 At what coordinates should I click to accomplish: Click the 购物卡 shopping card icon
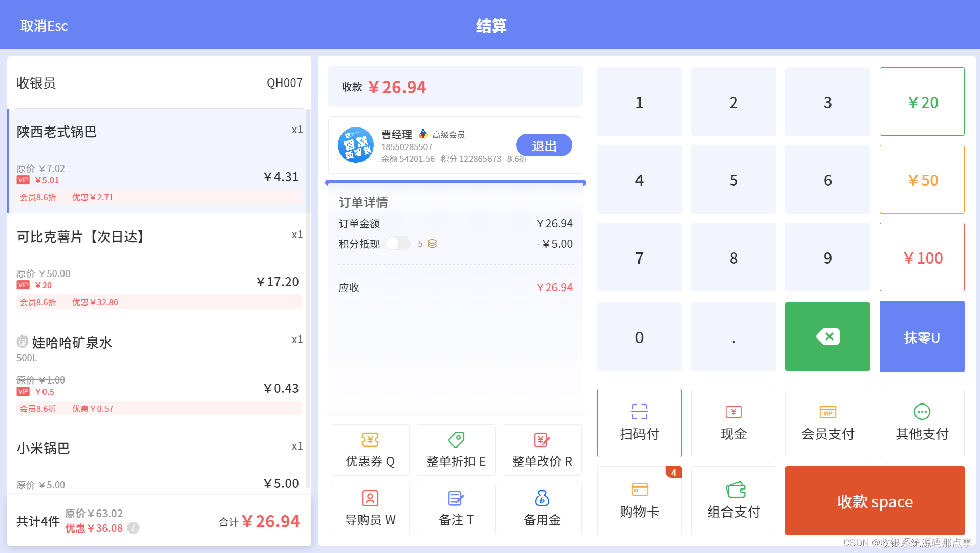tap(639, 500)
